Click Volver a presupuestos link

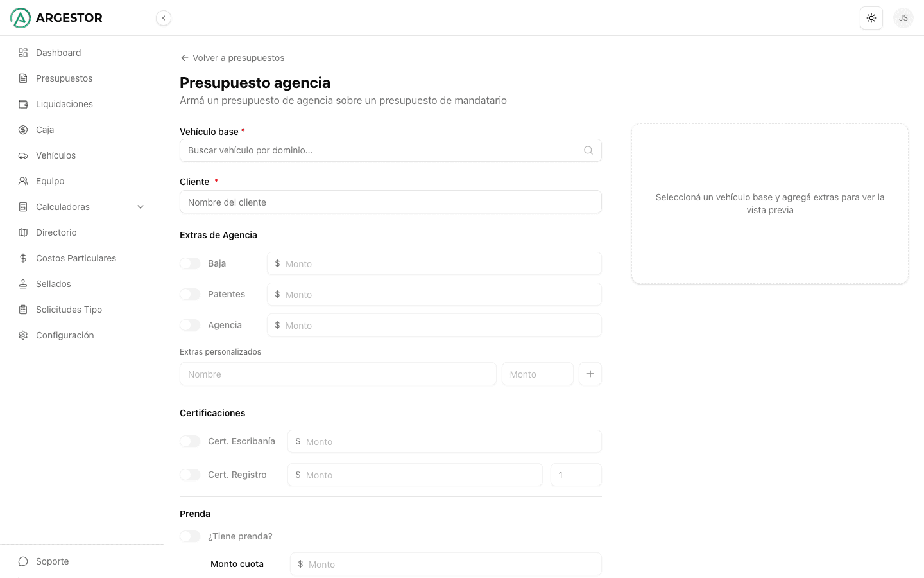tap(232, 58)
